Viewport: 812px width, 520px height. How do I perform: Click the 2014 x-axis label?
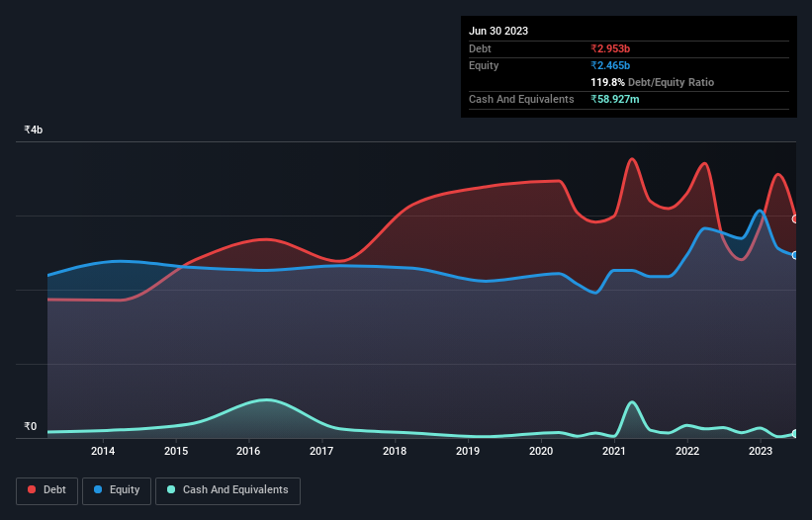tap(103, 451)
